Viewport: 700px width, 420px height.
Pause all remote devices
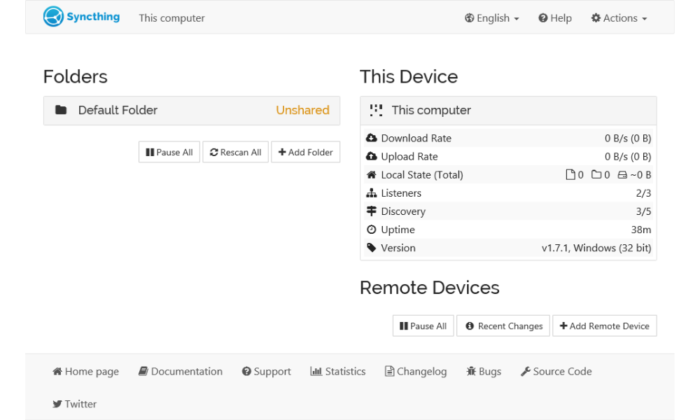pyautogui.click(x=423, y=326)
